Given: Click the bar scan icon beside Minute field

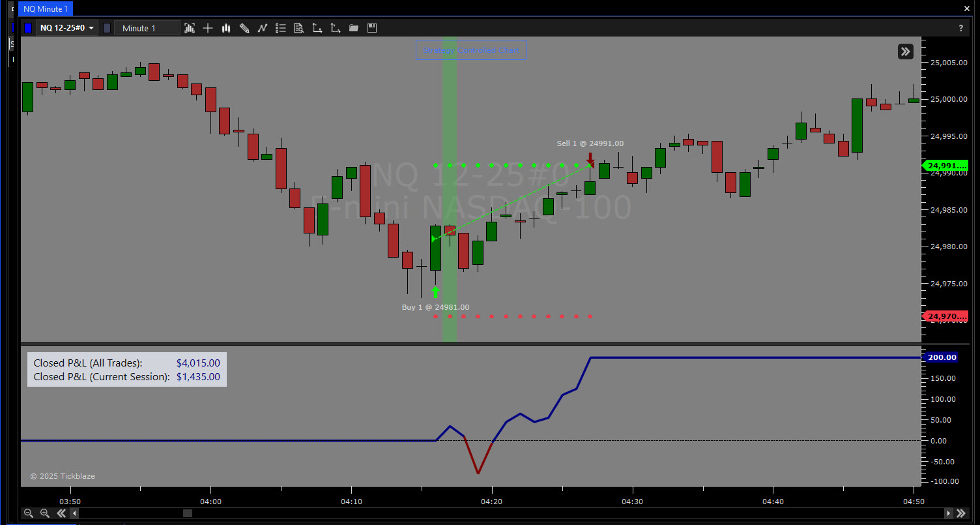Looking at the screenshot, I should click(190, 28).
